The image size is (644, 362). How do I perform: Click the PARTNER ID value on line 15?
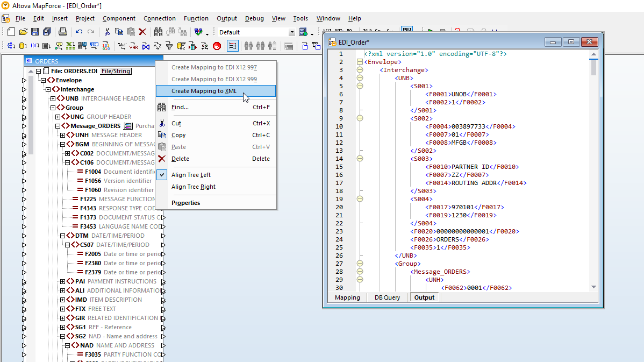pyautogui.click(x=470, y=167)
